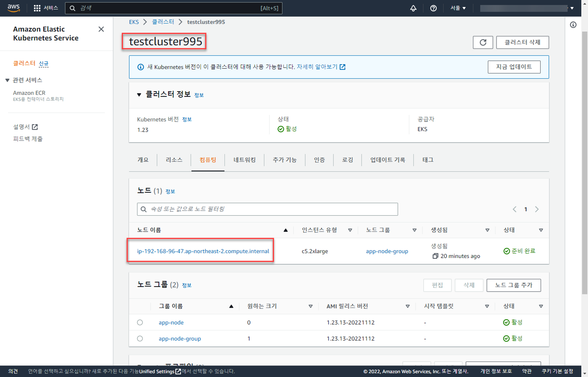Collapse the 관련 서비스 section
Image resolution: width=588 pixels, height=377 pixels.
tap(8, 80)
